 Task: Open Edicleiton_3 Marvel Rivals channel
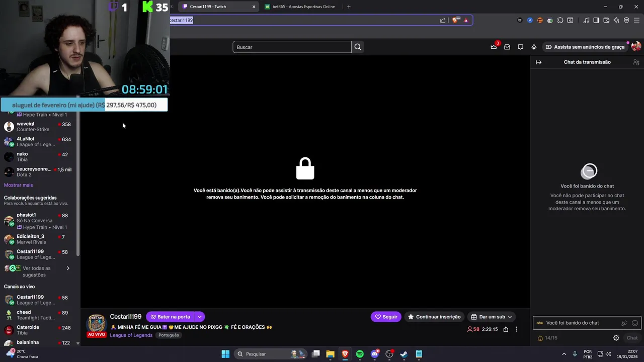tap(39, 239)
